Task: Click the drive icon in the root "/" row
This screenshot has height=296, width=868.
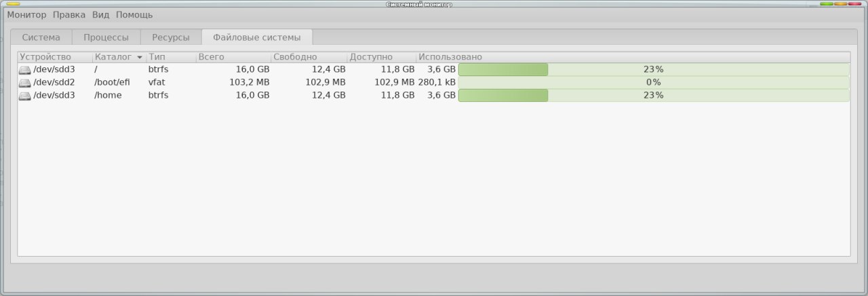Action: point(24,70)
